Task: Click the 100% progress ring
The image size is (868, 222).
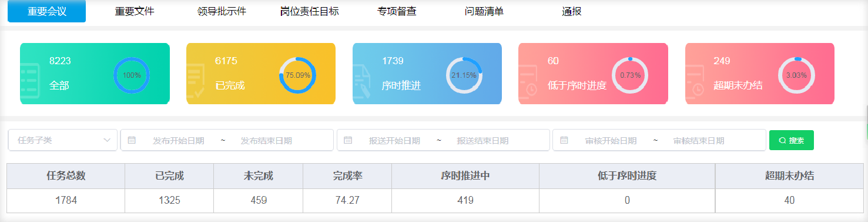Action: pos(132,75)
